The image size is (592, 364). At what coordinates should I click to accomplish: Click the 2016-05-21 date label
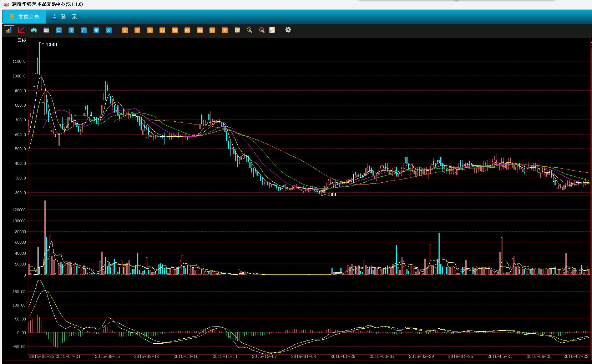500,357
